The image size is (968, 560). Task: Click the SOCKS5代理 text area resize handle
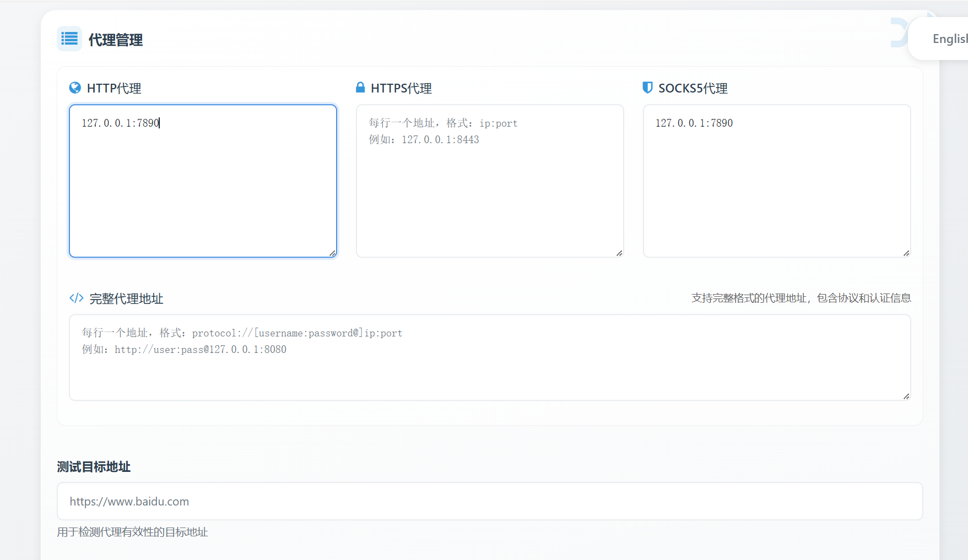[906, 253]
